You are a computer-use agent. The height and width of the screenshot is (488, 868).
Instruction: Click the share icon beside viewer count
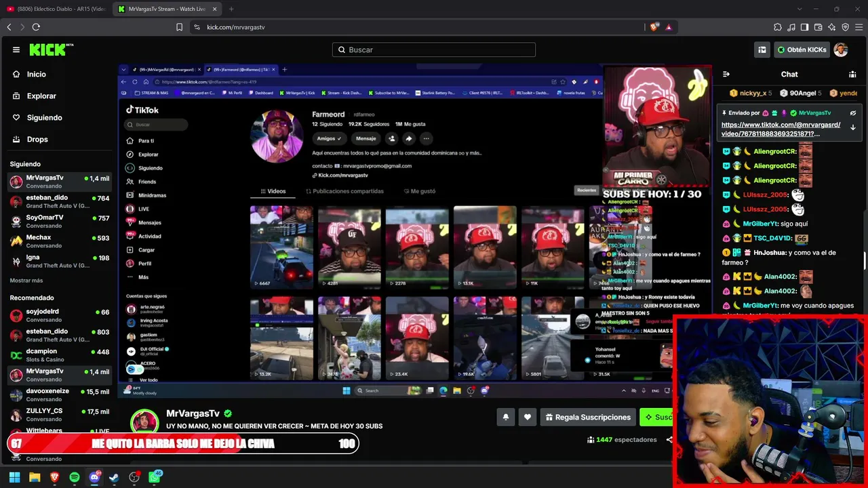pos(669,440)
